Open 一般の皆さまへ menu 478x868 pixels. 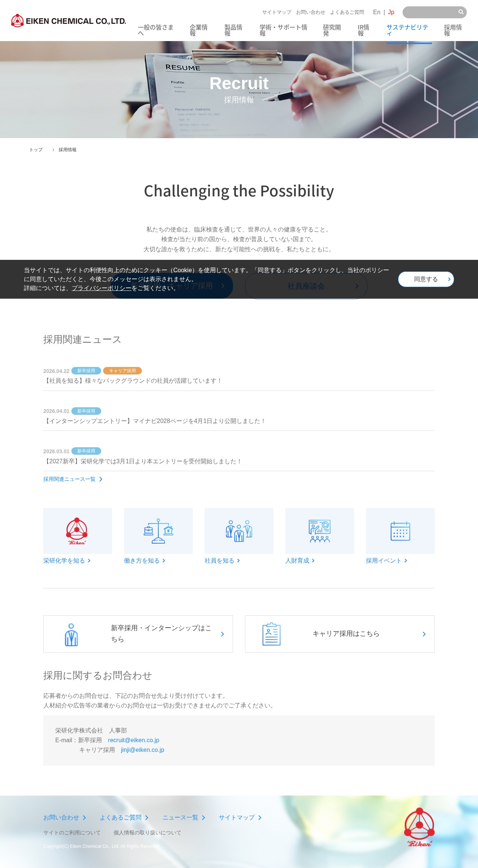[x=156, y=30]
